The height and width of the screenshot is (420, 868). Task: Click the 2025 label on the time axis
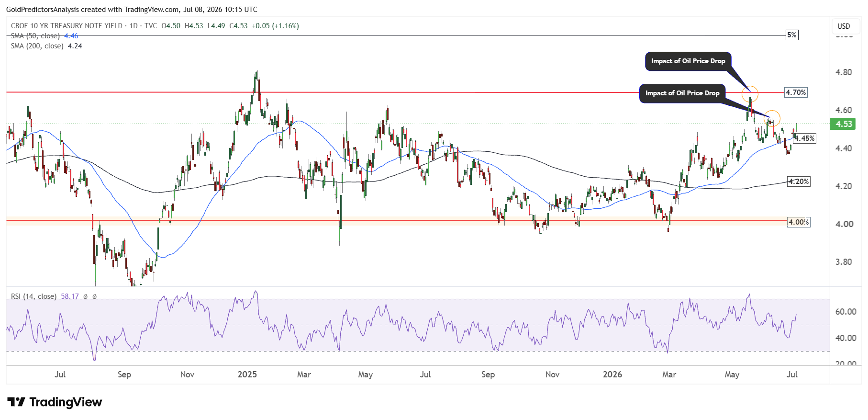pyautogui.click(x=247, y=375)
